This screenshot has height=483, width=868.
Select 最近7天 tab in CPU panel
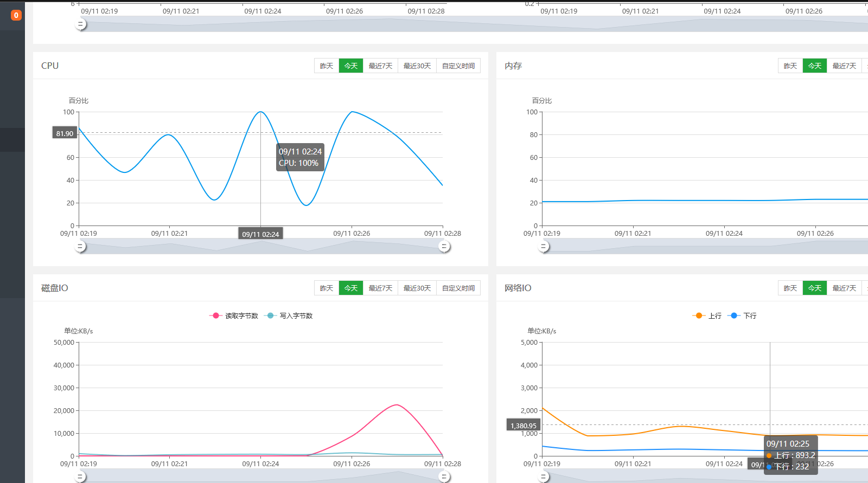coord(380,66)
